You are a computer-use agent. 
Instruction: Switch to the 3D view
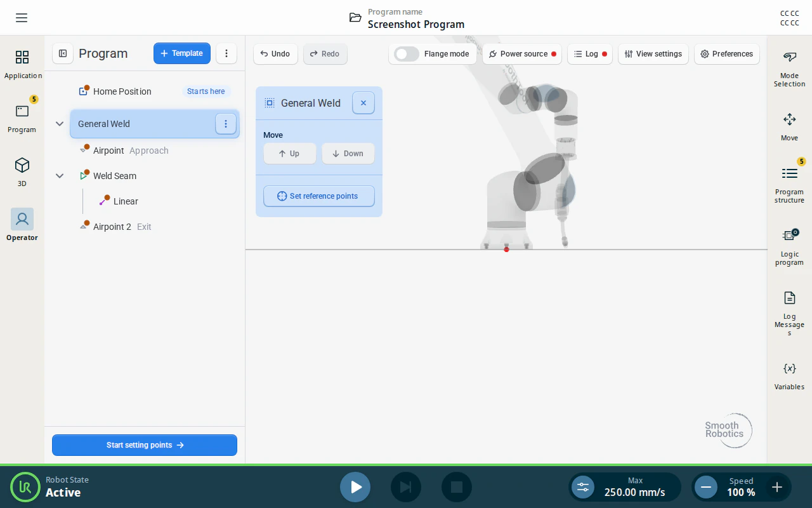pyautogui.click(x=22, y=173)
